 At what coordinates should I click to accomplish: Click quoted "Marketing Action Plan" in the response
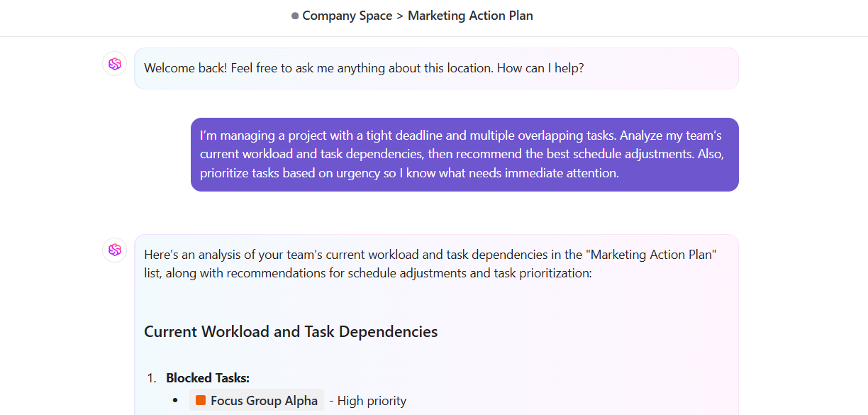pyautogui.click(x=653, y=255)
